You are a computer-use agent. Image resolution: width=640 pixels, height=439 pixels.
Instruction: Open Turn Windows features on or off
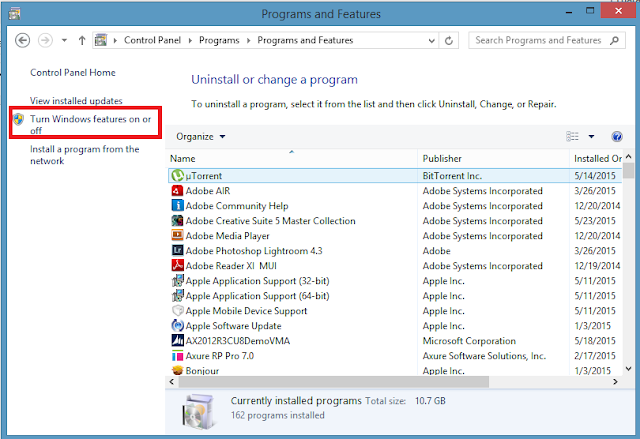coord(75,125)
